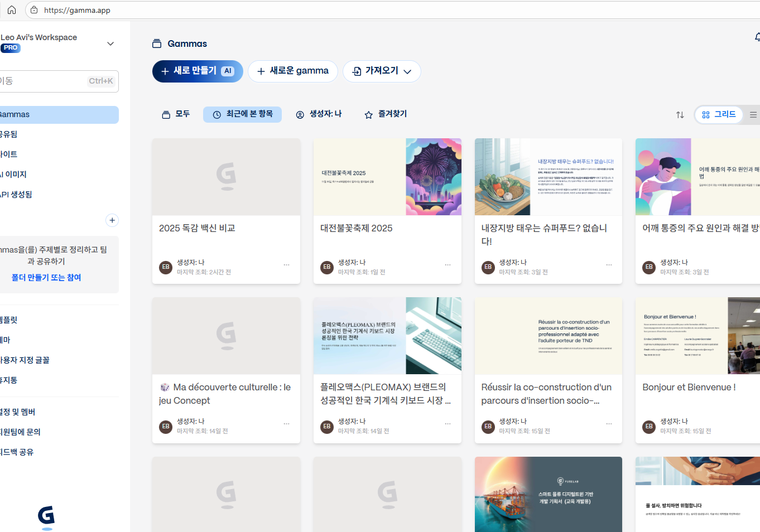Select the 즐겨찾기 tab

point(386,114)
